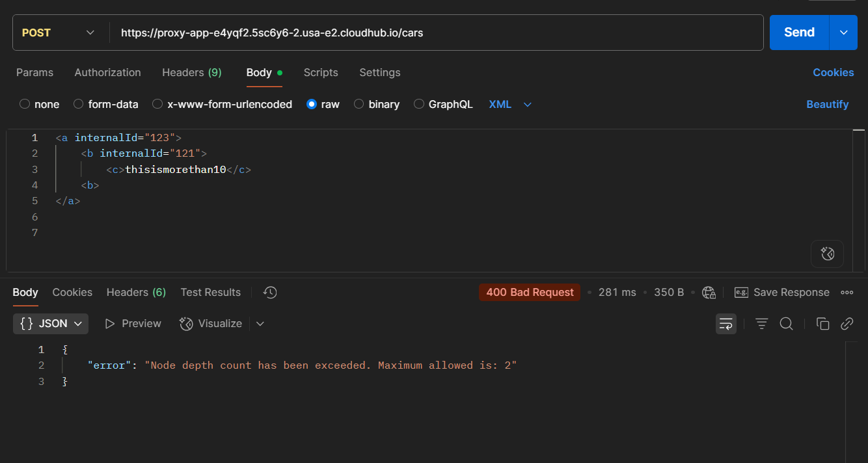The height and width of the screenshot is (463, 868).
Task: Open the response filter icon
Action: pyautogui.click(x=761, y=323)
